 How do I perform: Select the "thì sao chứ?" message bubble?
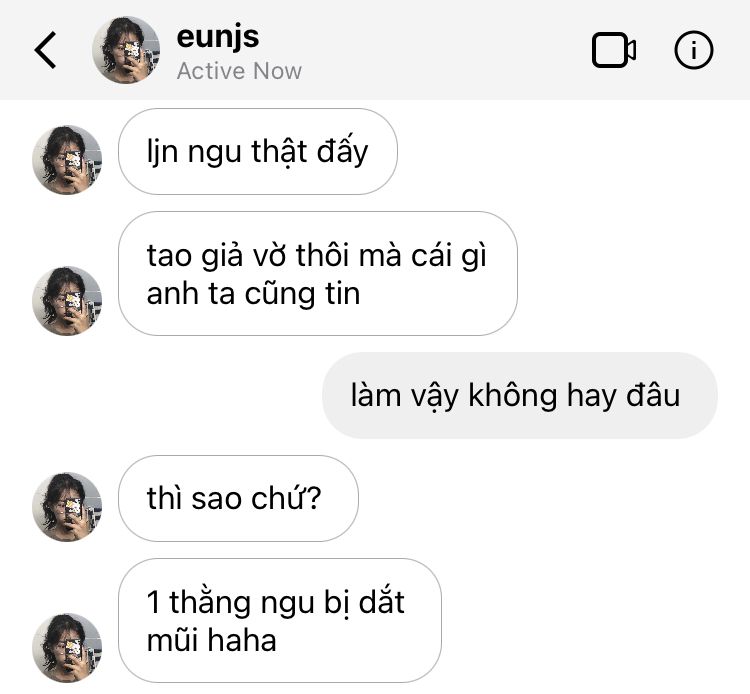click(x=238, y=498)
